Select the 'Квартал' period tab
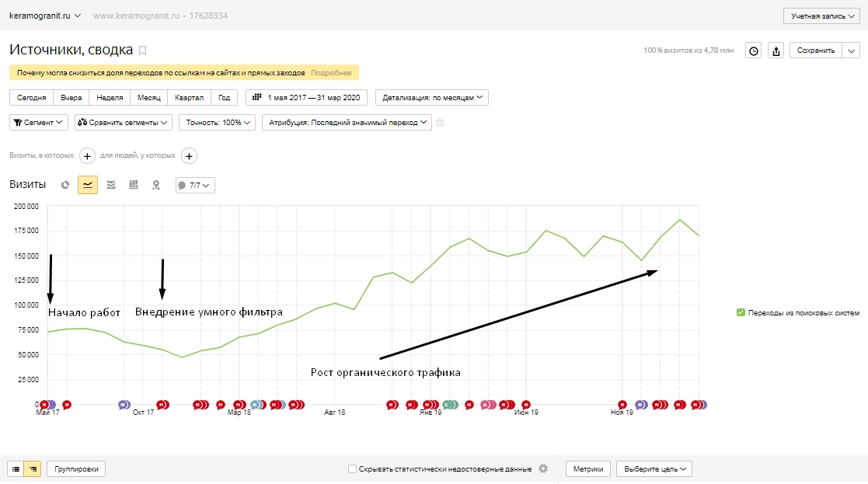The image size is (868, 484). click(190, 97)
